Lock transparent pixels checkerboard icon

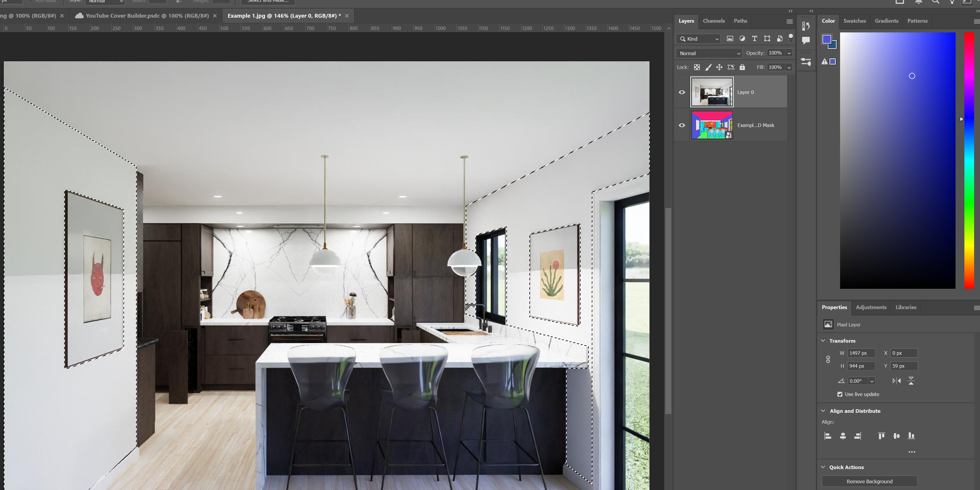697,67
